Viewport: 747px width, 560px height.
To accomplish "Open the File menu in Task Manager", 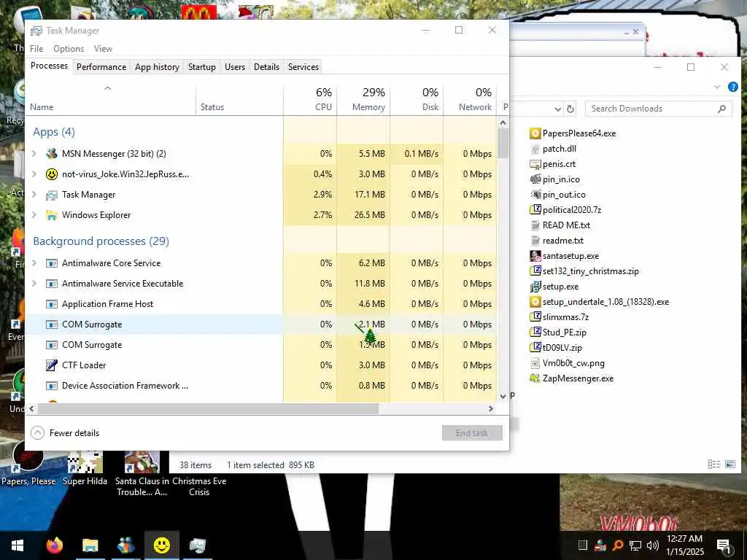I will 36,49.
